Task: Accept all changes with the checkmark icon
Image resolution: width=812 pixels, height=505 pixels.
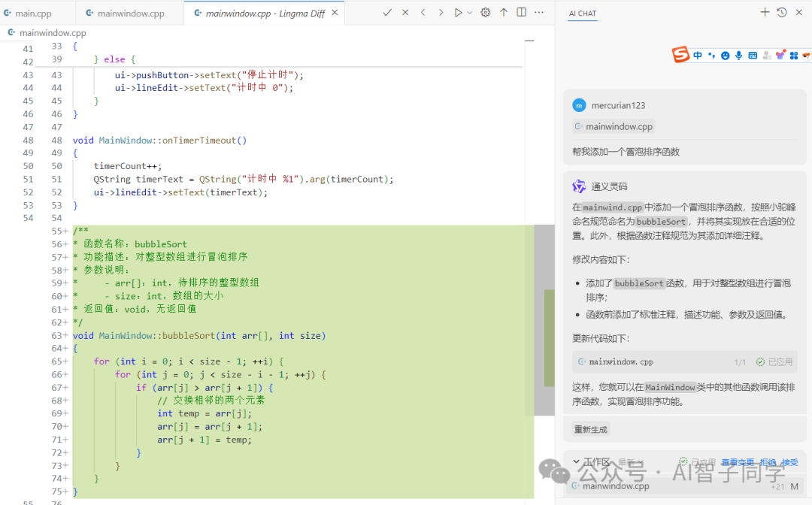Action: 387,13
